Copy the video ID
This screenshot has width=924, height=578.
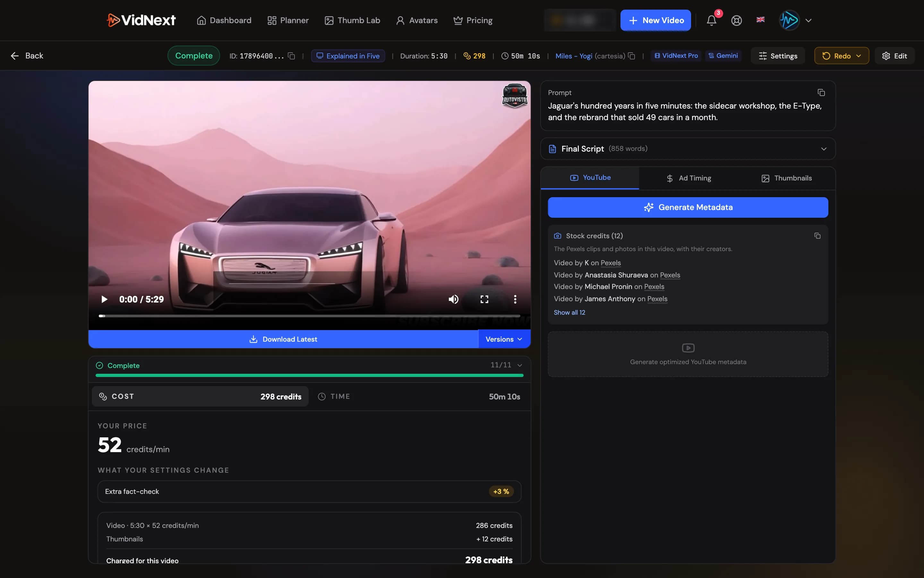pyautogui.click(x=291, y=56)
